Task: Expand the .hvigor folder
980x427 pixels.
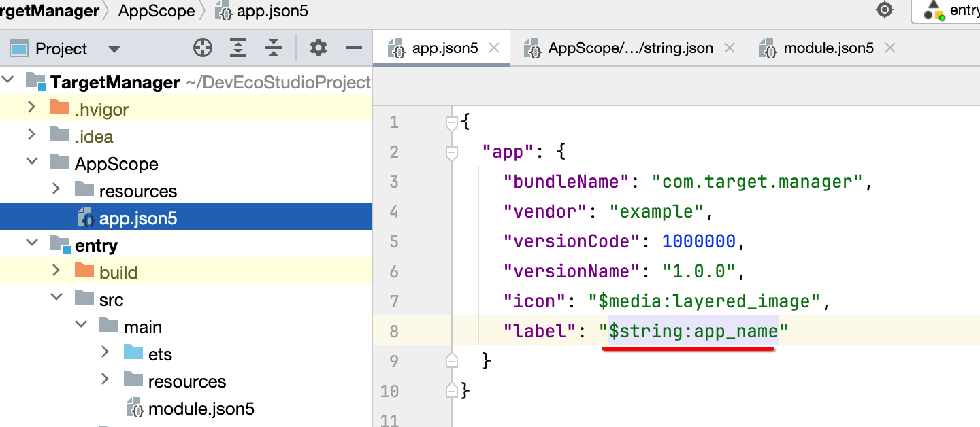Action: [x=31, y=108]
